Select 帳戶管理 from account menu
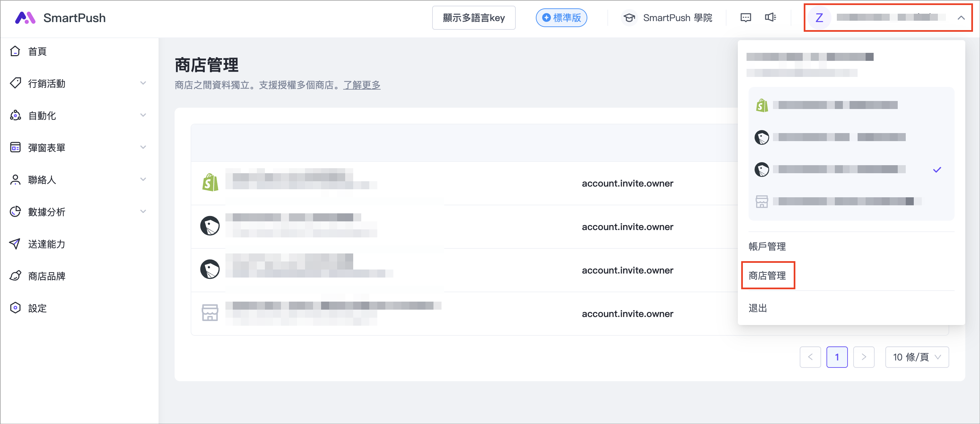Viewport: 980px width, 424px height. (x=767, y=246)
